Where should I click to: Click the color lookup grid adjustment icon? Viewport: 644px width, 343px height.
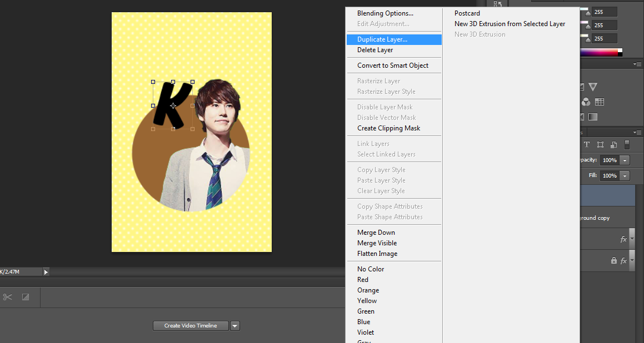[600, 102]
